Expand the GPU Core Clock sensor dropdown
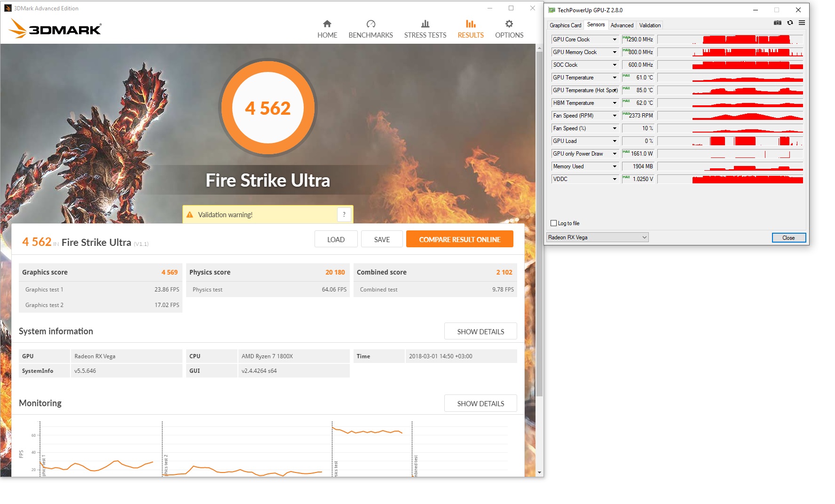 [x=614, y=39]
